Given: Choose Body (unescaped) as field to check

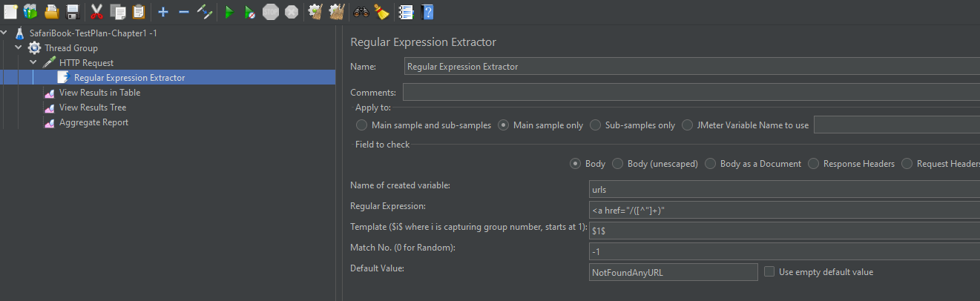Looking at the screenshot, I should [x=617, y=164].
